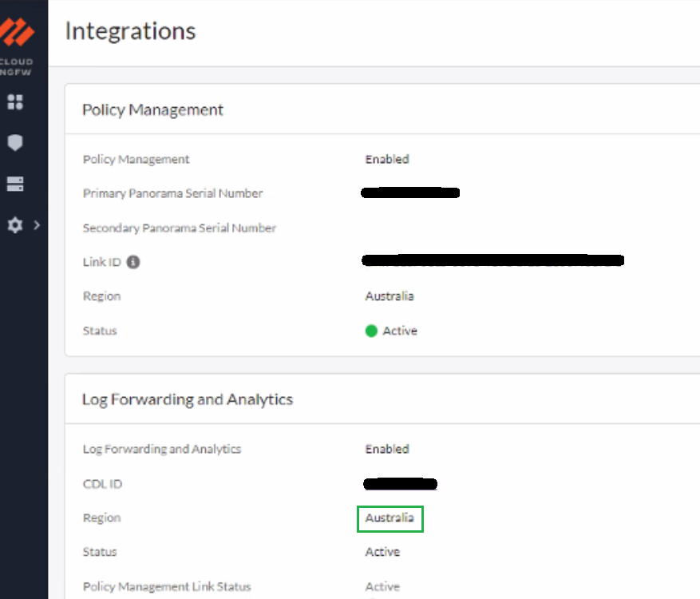The height and width of the screenshot is (599, 700).
Task: Collapse the Policy Management panel header
Action: click(152, 109)
